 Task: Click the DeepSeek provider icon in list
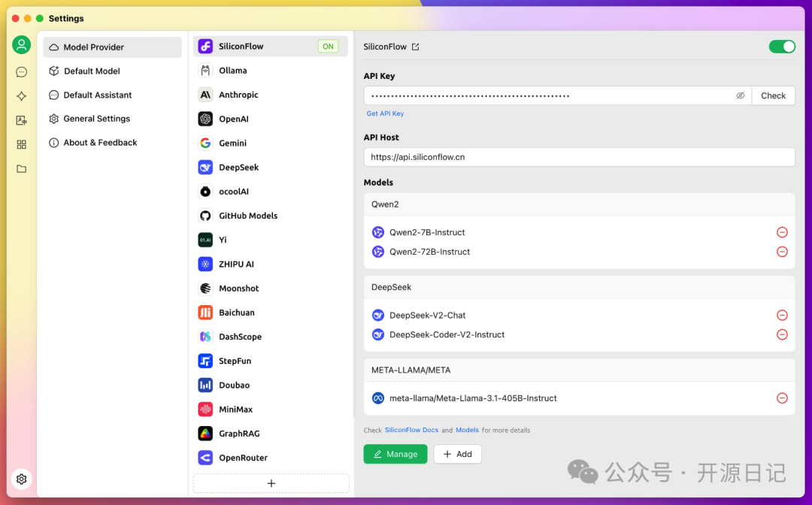click(x=205, y=167)
